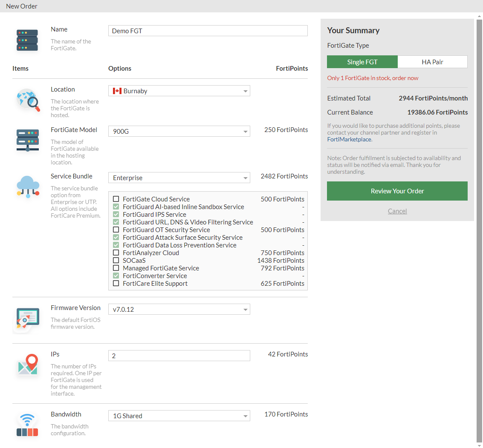
Task: Click the Canadian flag in the Burnaby selector
Action: point(117,91)
